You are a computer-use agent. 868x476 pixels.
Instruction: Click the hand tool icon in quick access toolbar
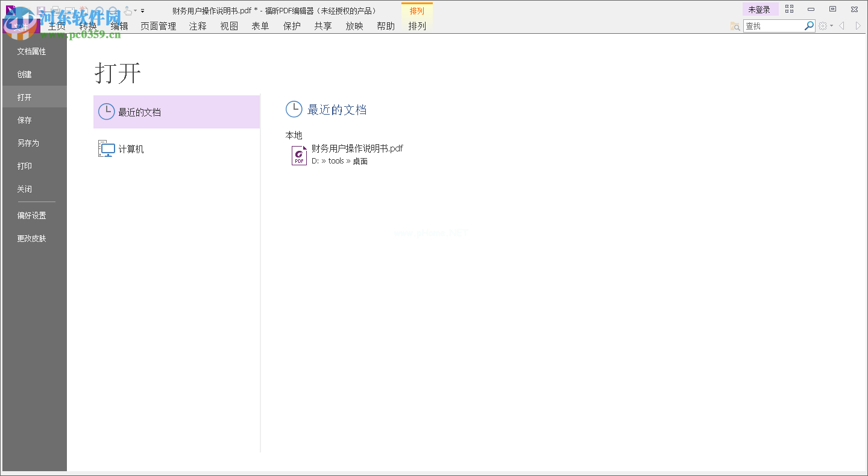(x=128, y=10)
